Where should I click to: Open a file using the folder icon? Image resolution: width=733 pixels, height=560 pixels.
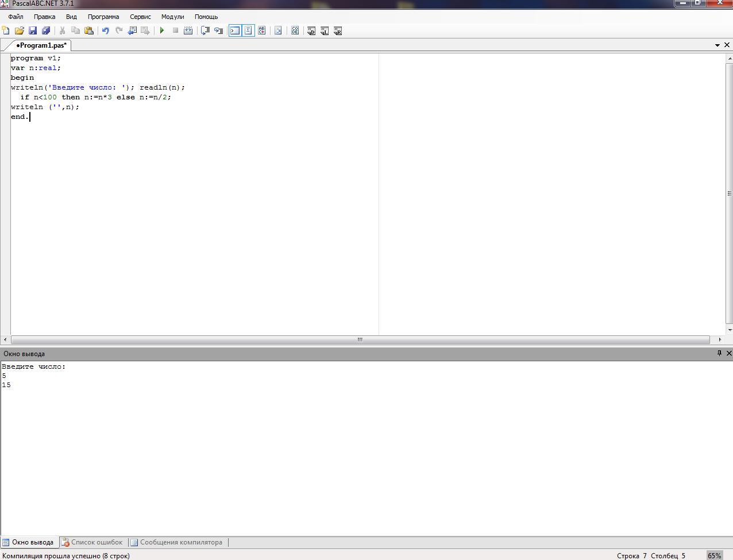tap(19, 30)
